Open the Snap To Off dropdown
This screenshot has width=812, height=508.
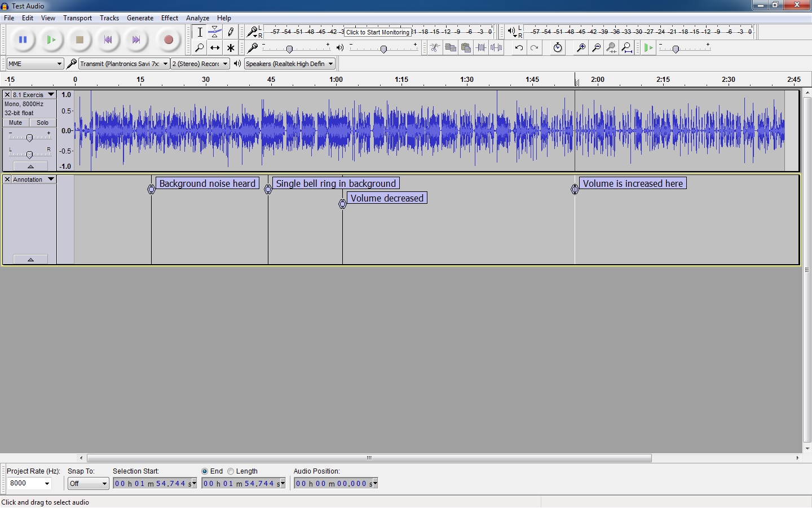[88, 484]
